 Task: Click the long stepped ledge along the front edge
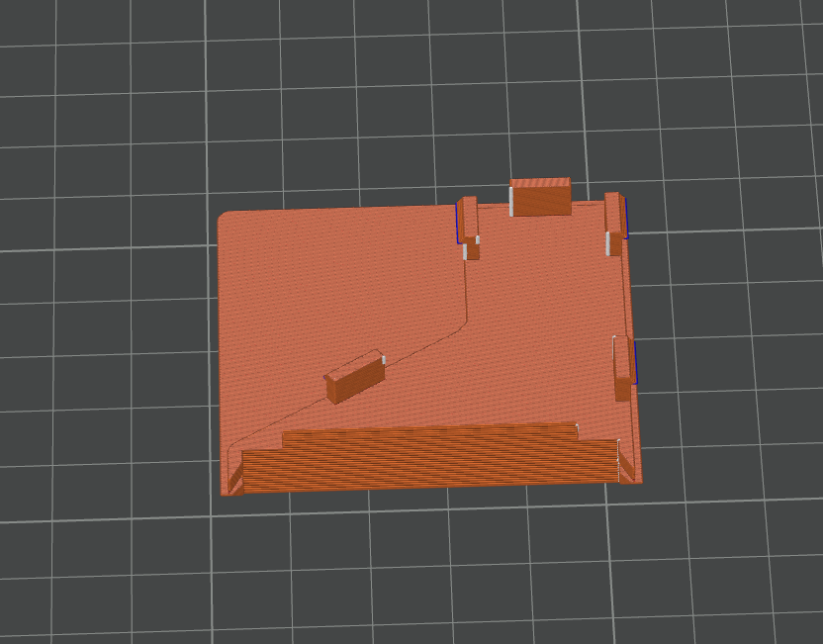(x=430, y=458)
